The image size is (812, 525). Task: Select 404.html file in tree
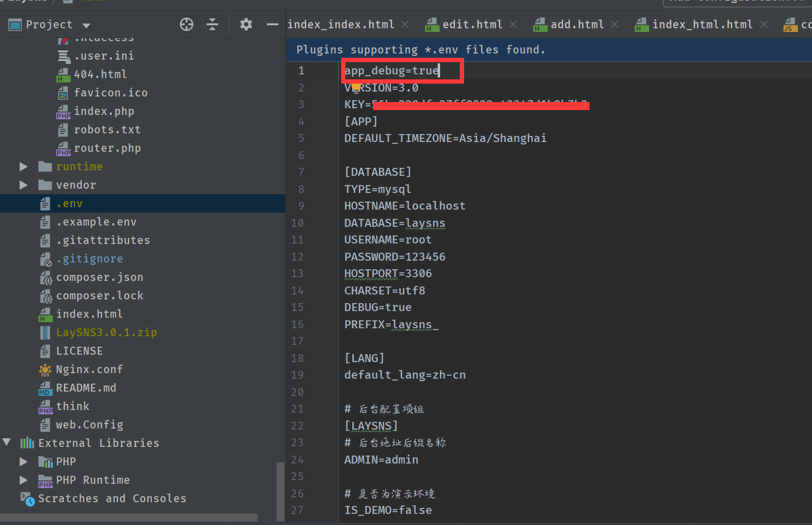point(100,74)
